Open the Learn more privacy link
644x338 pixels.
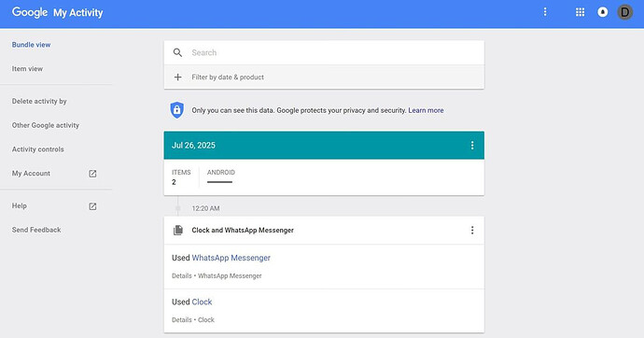[426, 110]
